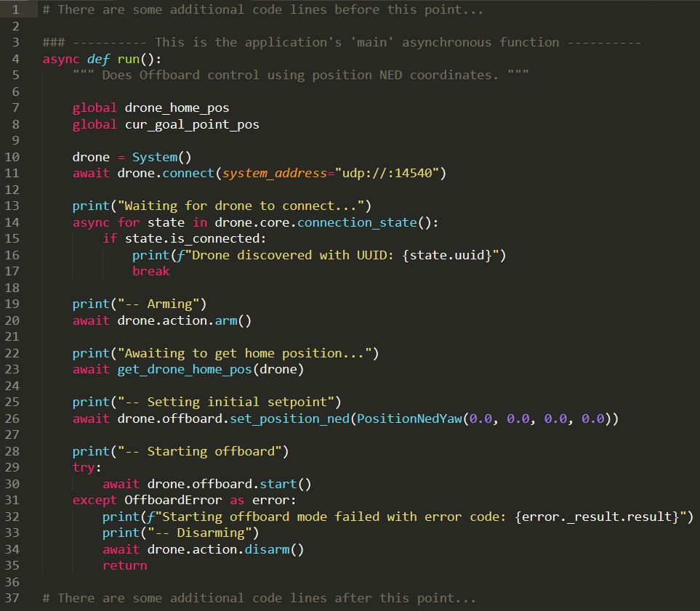Click 'set_position_ned' method name

click(289, 418)
